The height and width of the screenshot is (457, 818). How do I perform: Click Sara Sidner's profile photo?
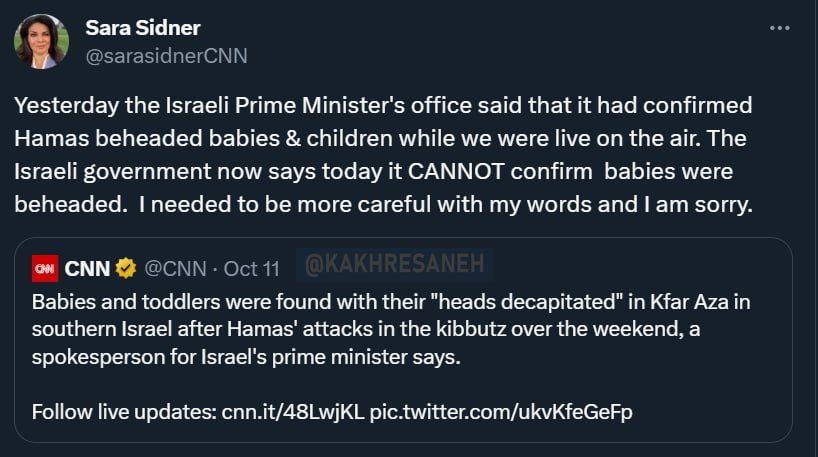[x=41, y=41]
